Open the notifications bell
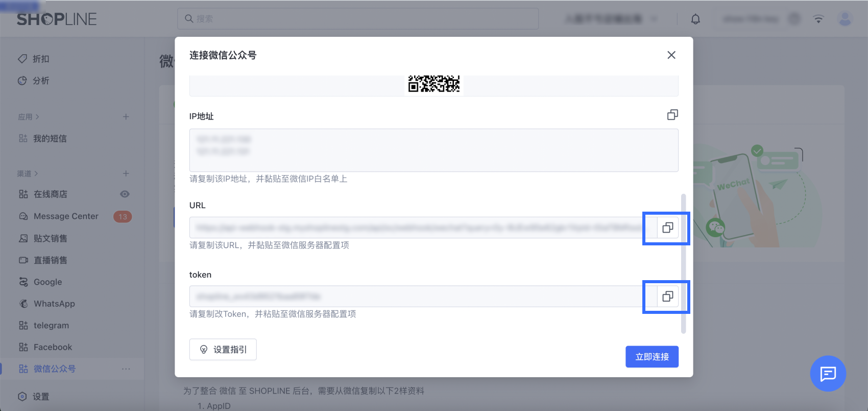 (x=695, y=19)
